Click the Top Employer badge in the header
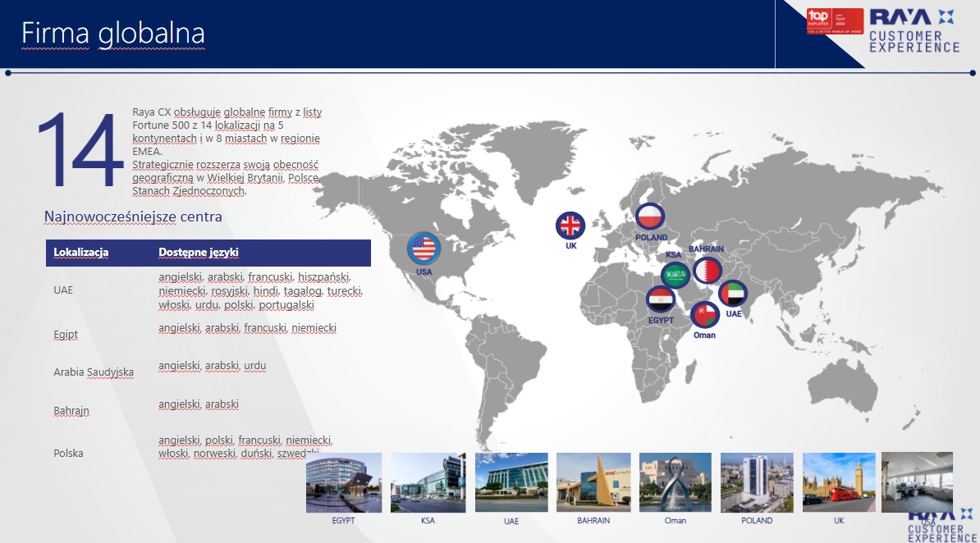This screenshot has height=543, width=980. click(835, 21)
